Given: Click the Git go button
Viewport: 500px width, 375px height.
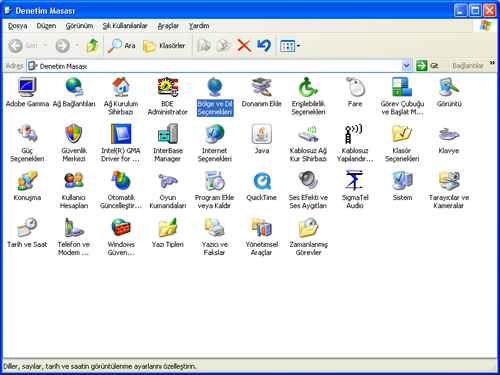Looking at the screenshot, I should pyautogui.click(x=428, y=66).
